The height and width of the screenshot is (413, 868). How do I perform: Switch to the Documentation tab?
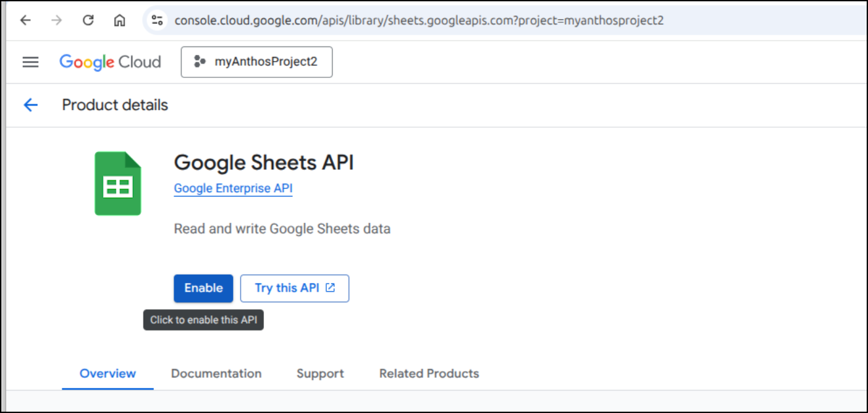(x=216, y=374)
